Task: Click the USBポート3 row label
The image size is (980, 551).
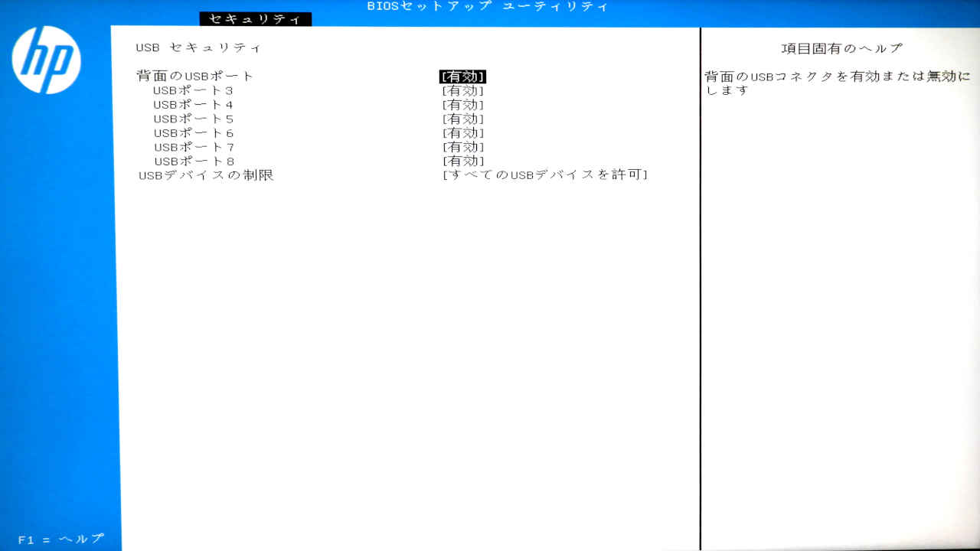Action: [x=193, y=90]
